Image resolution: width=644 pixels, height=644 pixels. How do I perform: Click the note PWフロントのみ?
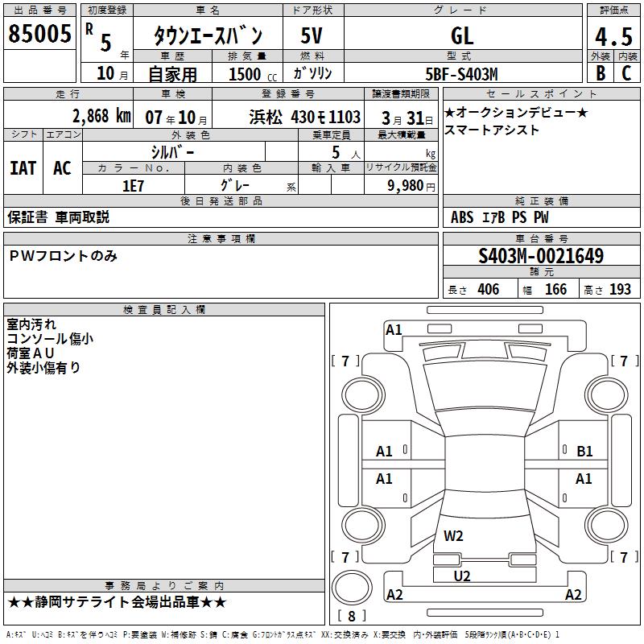click(x=64, y=256)
